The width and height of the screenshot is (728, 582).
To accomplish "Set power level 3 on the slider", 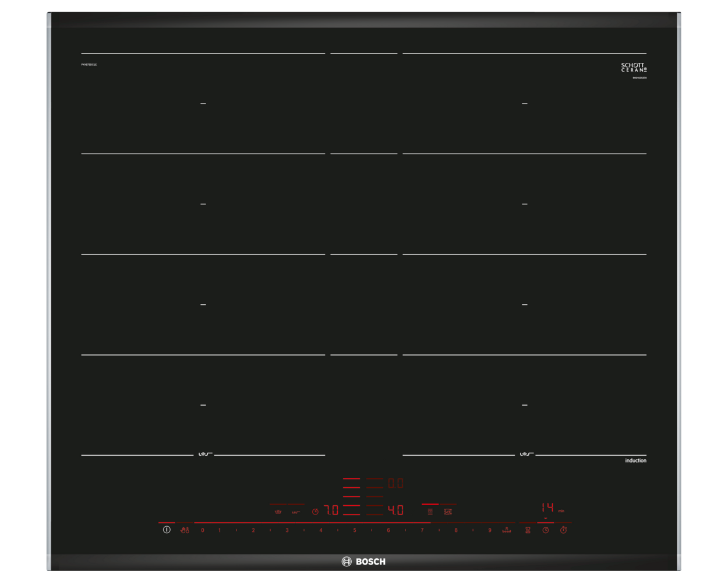I will pos(287,530).
